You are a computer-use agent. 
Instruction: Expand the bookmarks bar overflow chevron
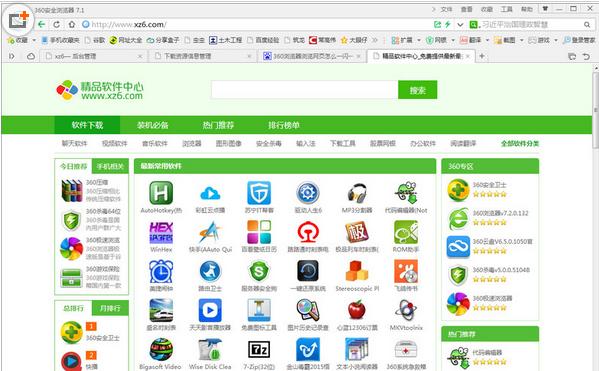click(375, 40)
